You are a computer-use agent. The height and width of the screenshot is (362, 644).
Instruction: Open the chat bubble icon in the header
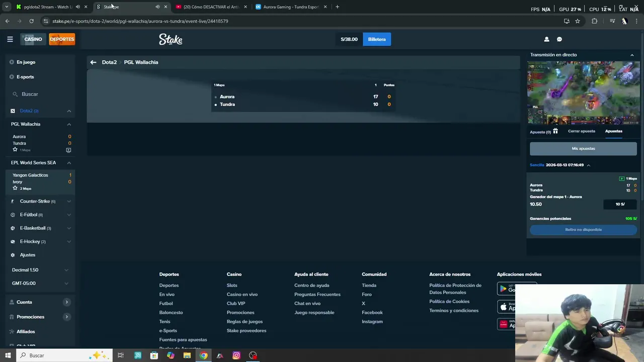(x=559, y=39)
